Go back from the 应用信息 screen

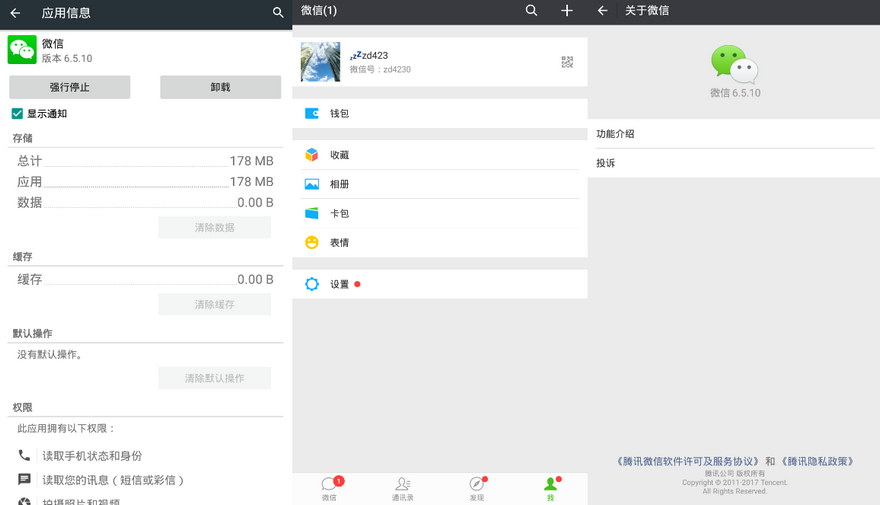click(15, 12)
